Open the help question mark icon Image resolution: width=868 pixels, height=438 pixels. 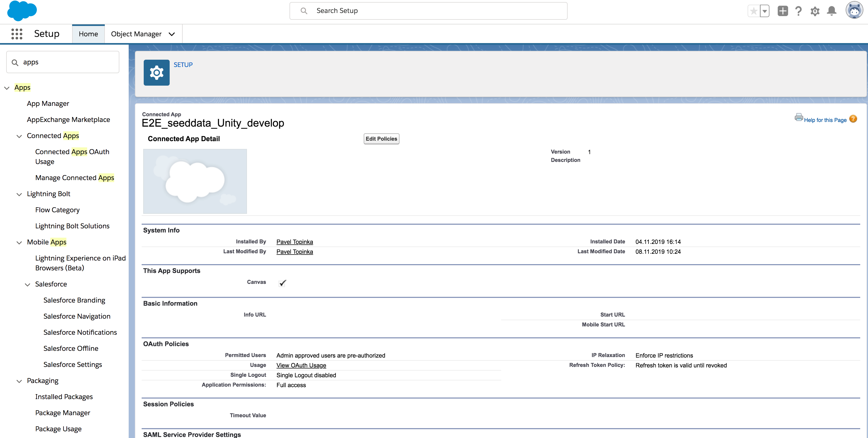tap(798, 11)
